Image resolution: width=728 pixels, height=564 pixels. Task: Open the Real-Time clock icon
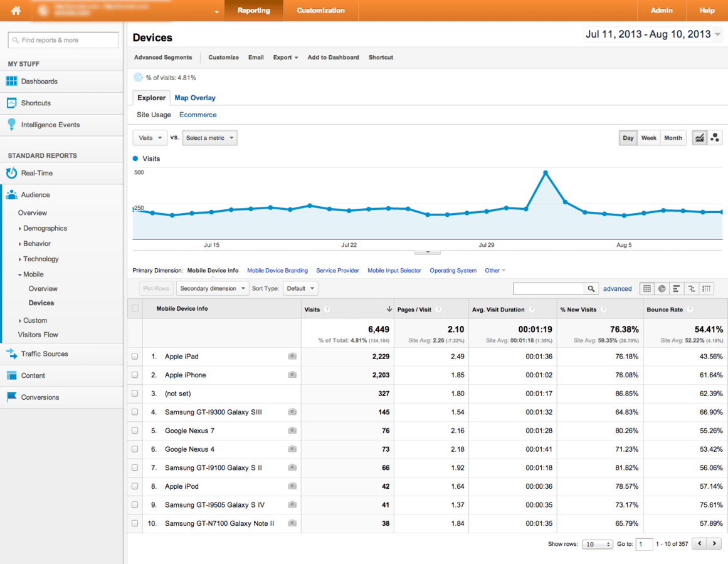click(x=11, y=173)
